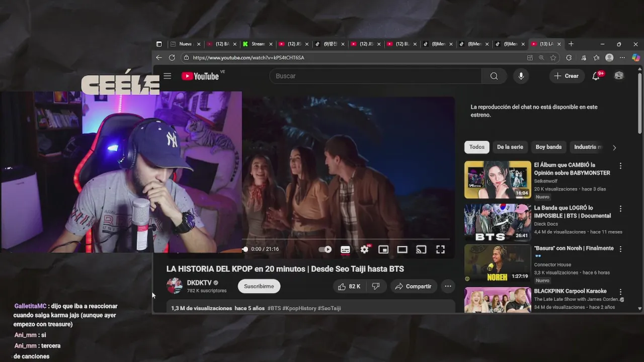Open BLACKPINK Carpool Karaoke title
644x362 pixels.
(x=570, y=291)
